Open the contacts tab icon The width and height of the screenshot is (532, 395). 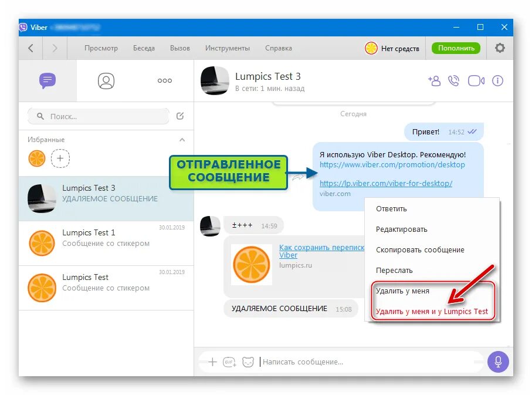106,81
